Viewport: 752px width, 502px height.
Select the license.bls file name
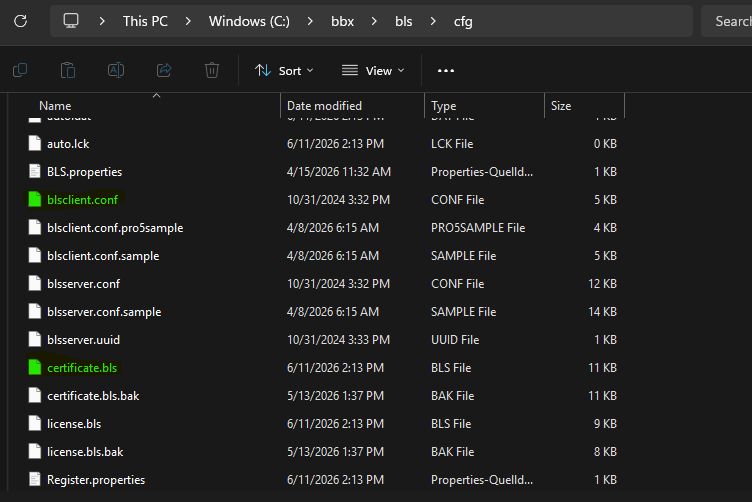(x=74, y=424)
